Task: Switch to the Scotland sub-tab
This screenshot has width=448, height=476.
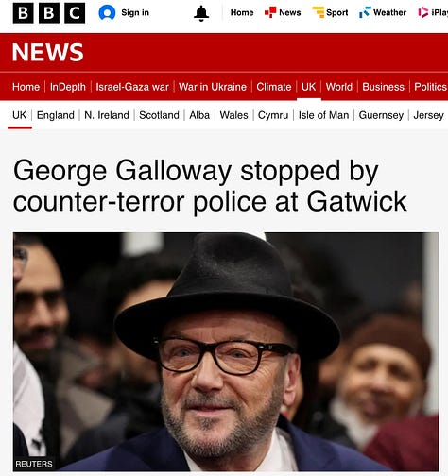Action: point(159,115)
